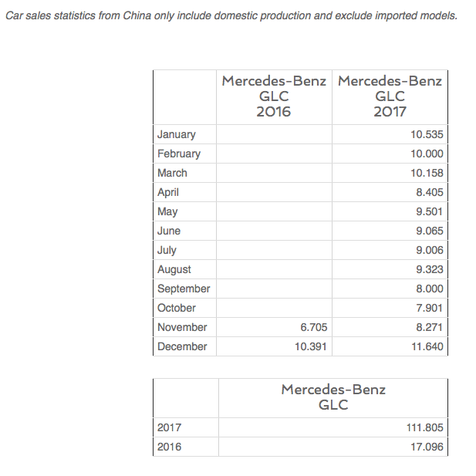Screen dimensions: 476x476
Task: Select the August 2017 value 9.323
Action: click(430, 269)
